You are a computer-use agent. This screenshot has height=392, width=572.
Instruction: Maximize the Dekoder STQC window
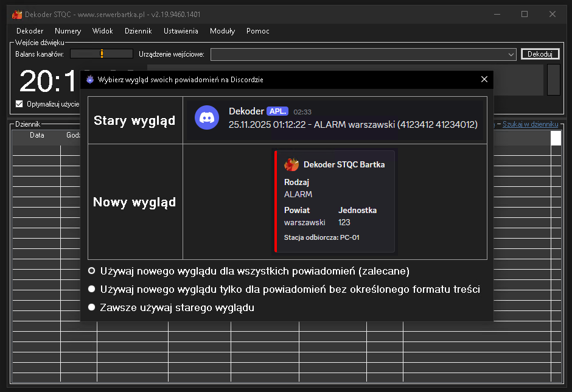(x=525, y=14)
